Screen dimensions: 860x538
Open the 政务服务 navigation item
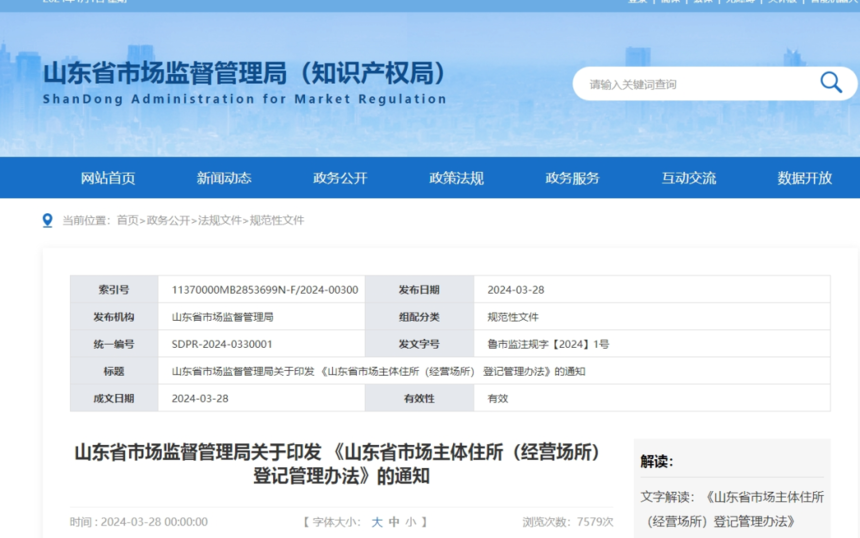pos(572,178)
